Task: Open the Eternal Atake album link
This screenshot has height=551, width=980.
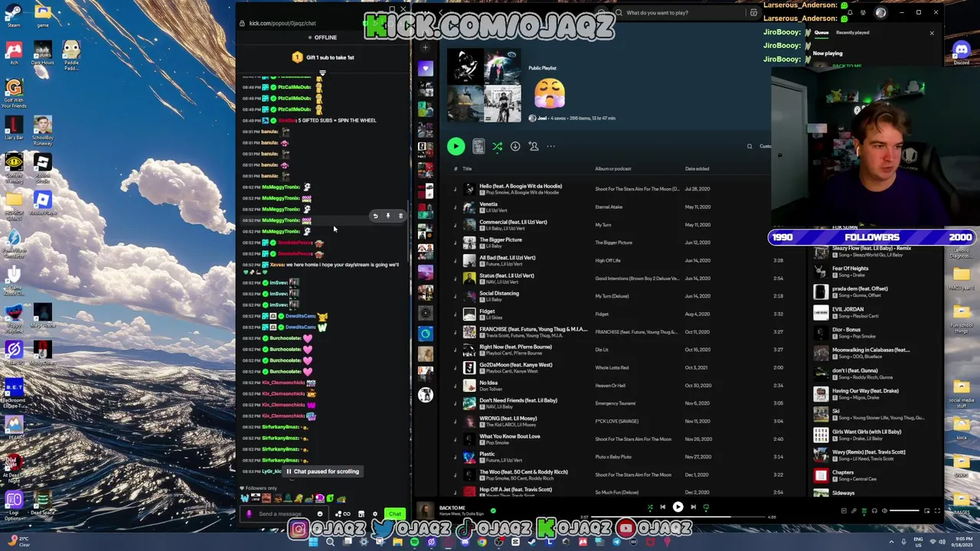Action: coord(609,207)
